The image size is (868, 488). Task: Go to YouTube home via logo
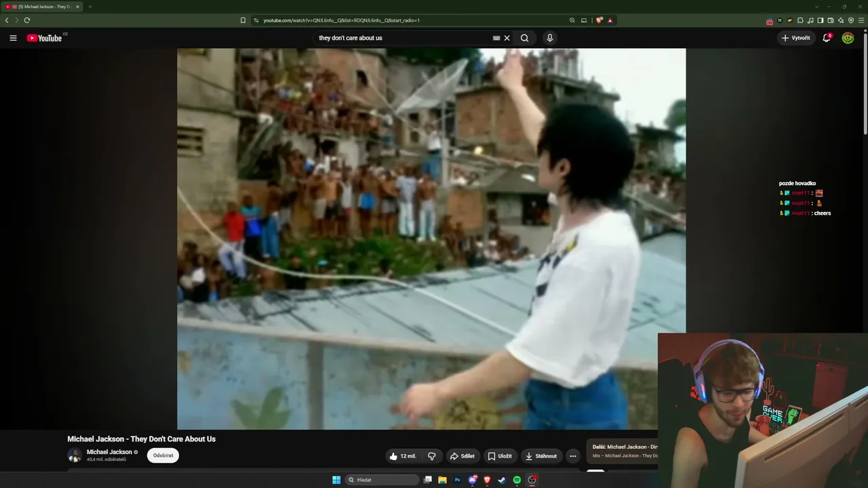pos(44,38)
